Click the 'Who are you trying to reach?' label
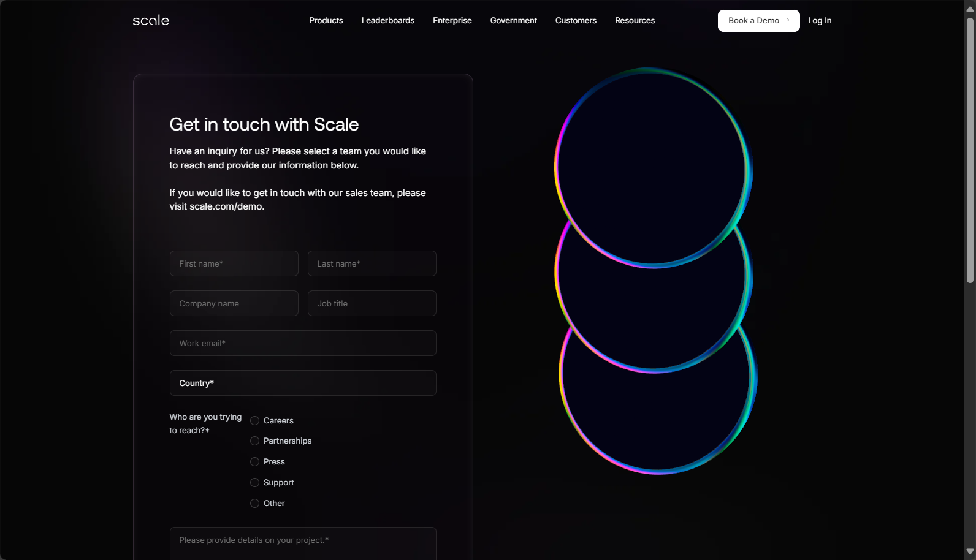 click(x=205, y=423)
